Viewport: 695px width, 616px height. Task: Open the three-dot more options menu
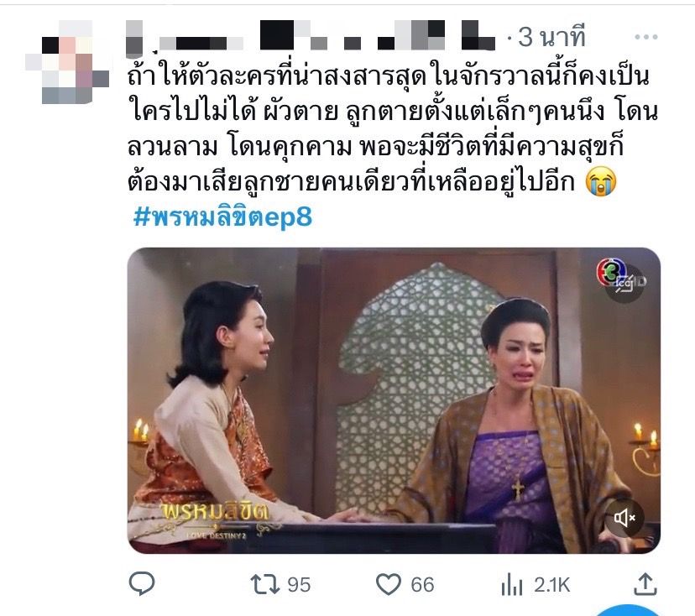(645, 37)
